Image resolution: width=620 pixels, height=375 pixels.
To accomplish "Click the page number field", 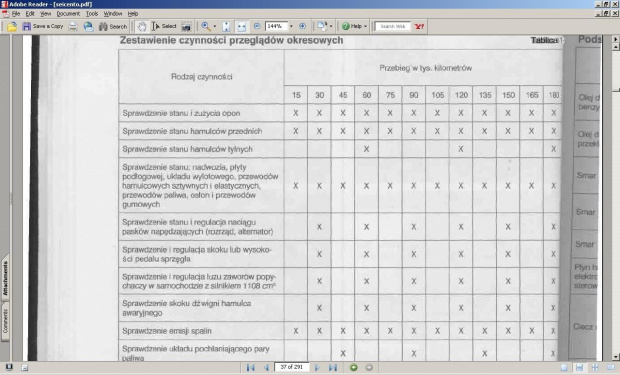I will (291, 367).
